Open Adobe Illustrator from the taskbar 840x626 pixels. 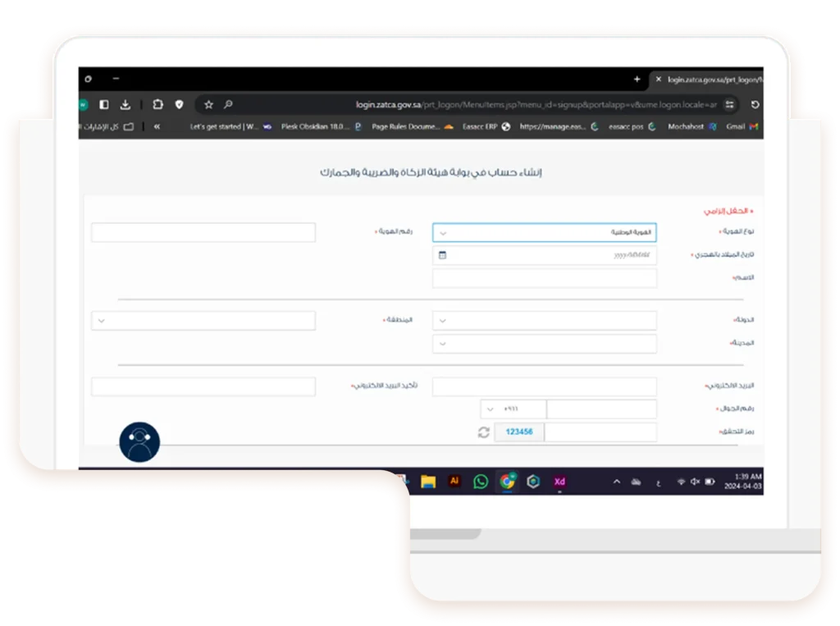tap(454, 482)
